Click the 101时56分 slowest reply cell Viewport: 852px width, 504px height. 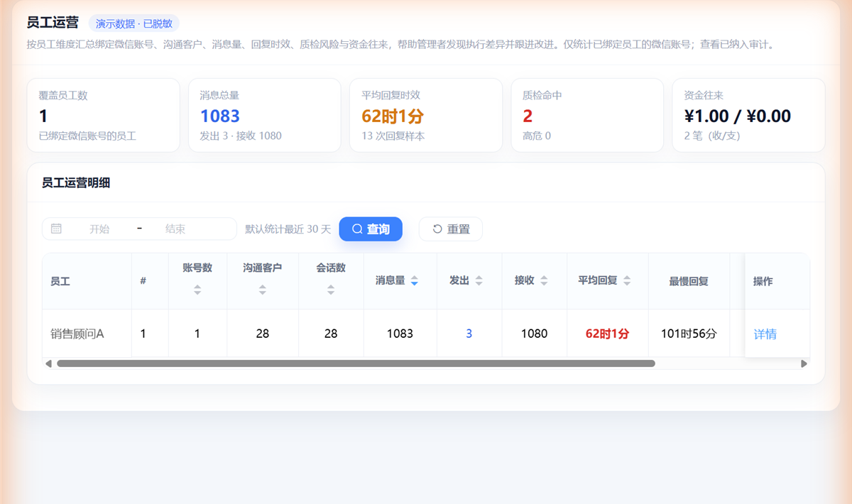click(x=689, y=334)
